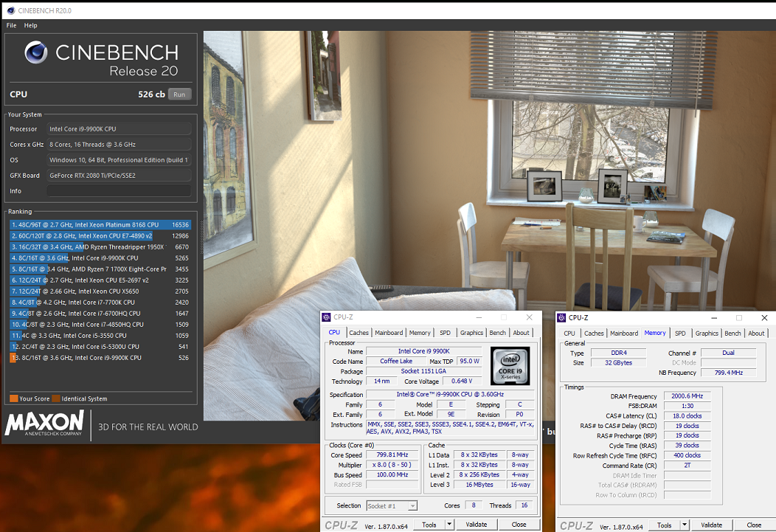
Task: Run the CPU benchmark
Action: pyautogui.click(x=180, y=94)
